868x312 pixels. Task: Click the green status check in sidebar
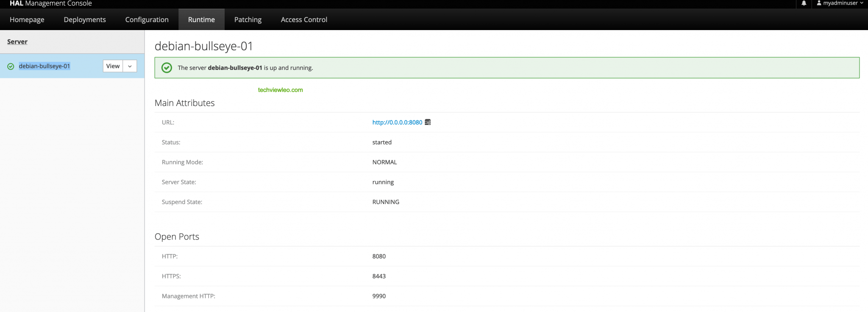(11, 66)
